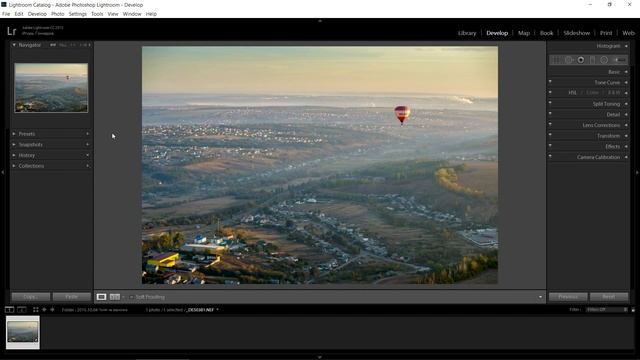Open the main window display options icon
Image resolution: width=640 pixels, height=360 pixels.
click(x=9, y=310)
